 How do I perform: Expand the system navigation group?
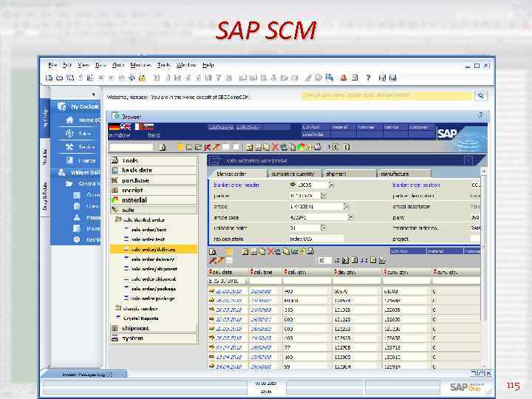click(x=154, y=338)
